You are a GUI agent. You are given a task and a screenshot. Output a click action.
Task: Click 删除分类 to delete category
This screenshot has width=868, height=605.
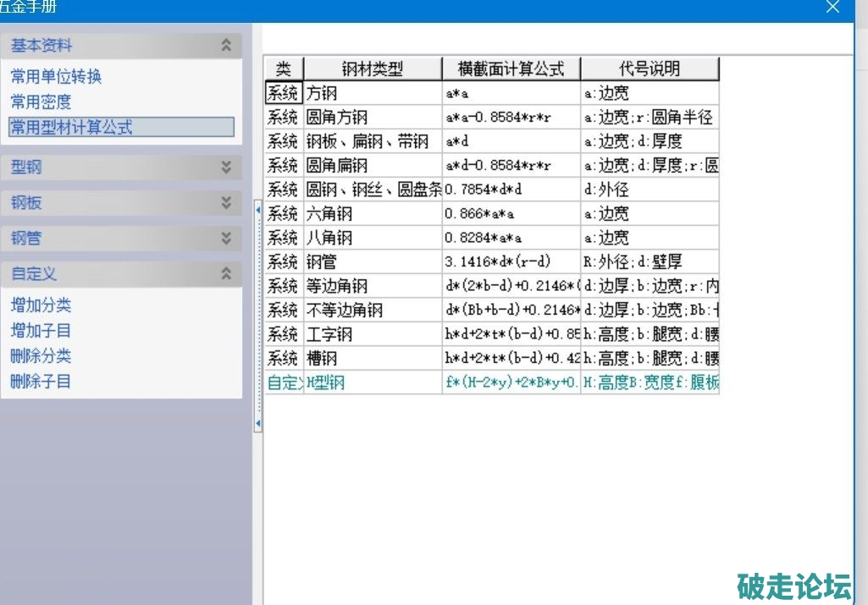click(x=41, y=355)
